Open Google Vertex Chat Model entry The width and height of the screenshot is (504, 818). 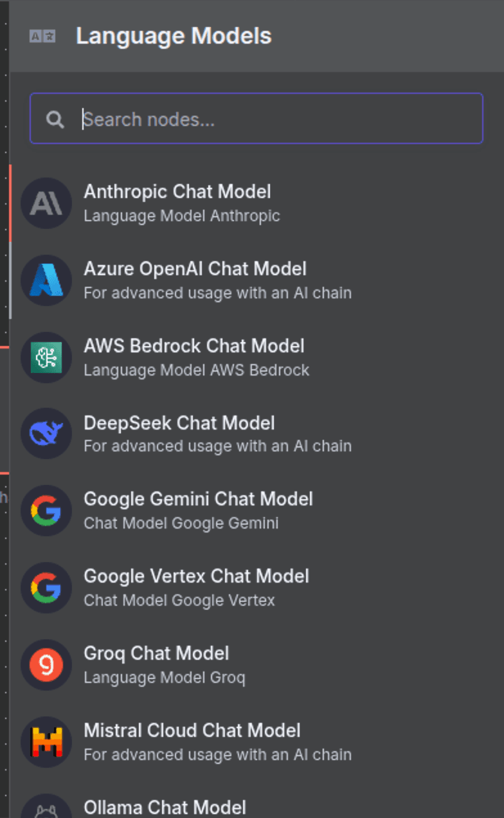coord(257,588)
